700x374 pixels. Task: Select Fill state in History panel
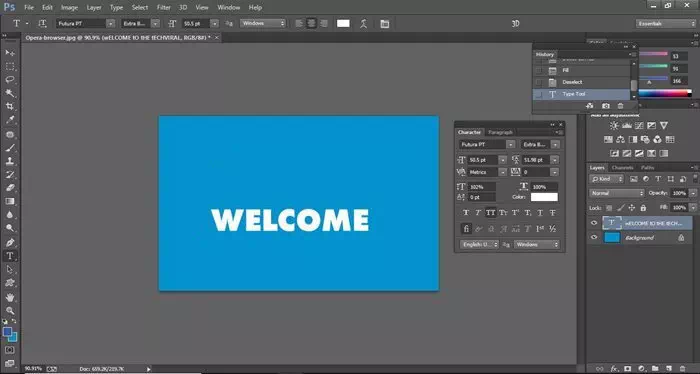pos(582,71)
